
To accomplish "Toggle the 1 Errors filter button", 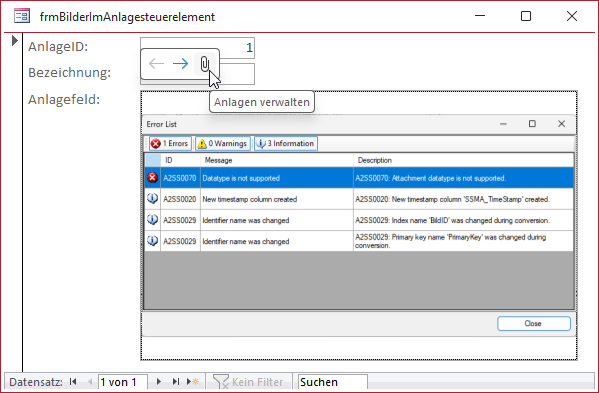I will [170, 144].
